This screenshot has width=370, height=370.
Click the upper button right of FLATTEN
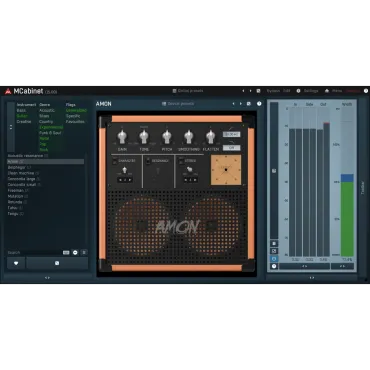tap(231, 134)
